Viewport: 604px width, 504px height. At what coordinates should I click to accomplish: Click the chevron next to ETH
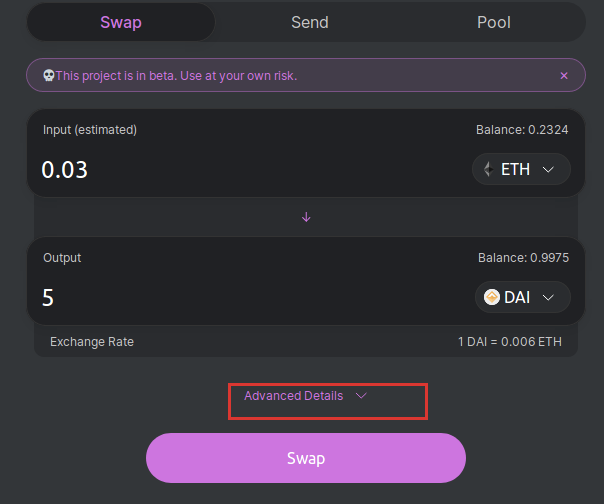pos(548,169)
